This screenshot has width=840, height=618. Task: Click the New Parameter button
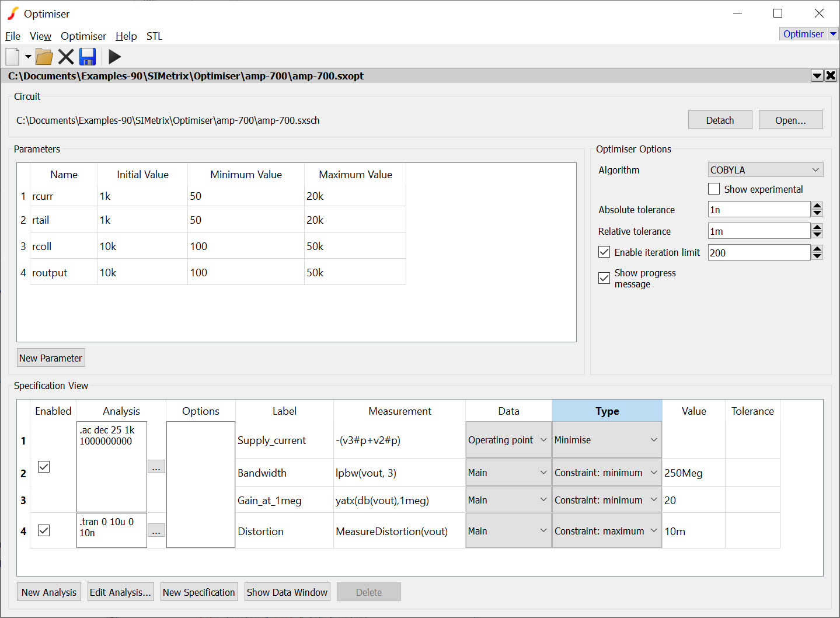(x=51, y=358)
